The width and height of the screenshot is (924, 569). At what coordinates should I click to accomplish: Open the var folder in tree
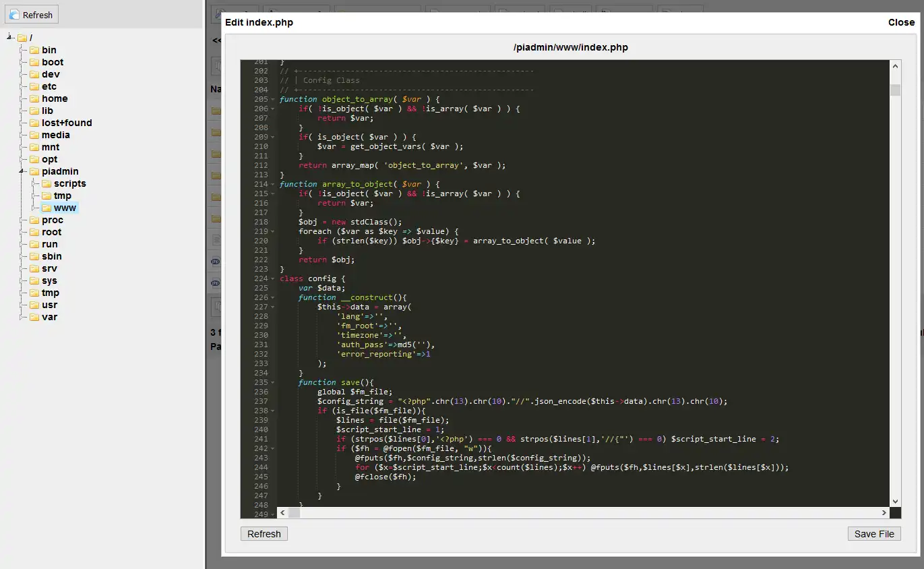tap(49, 317)
